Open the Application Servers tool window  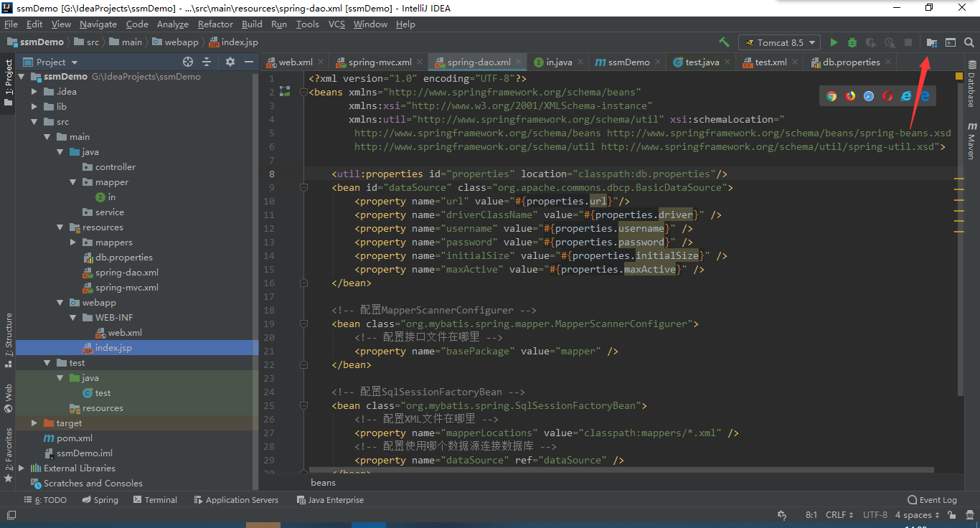pyautogui.click(x=235, y=500)
